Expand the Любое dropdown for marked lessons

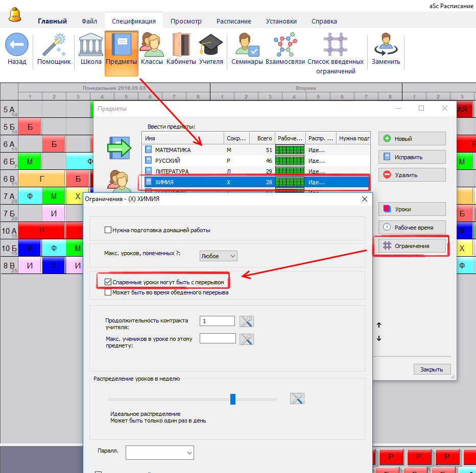219,256
